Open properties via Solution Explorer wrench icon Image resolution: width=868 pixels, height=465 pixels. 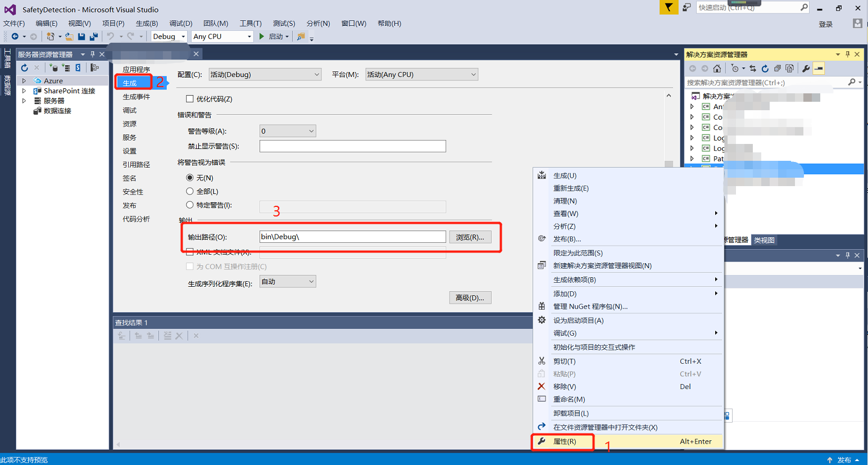tap(806, 69)
